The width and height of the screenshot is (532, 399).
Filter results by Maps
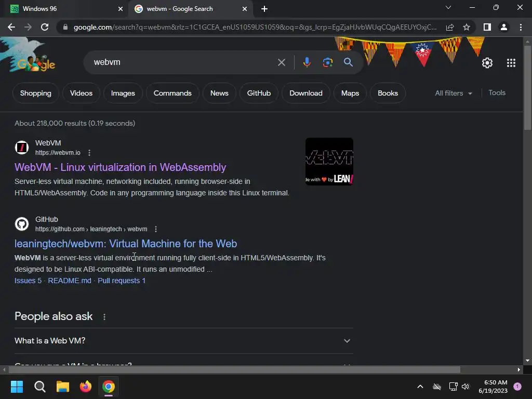pos(350,93)
